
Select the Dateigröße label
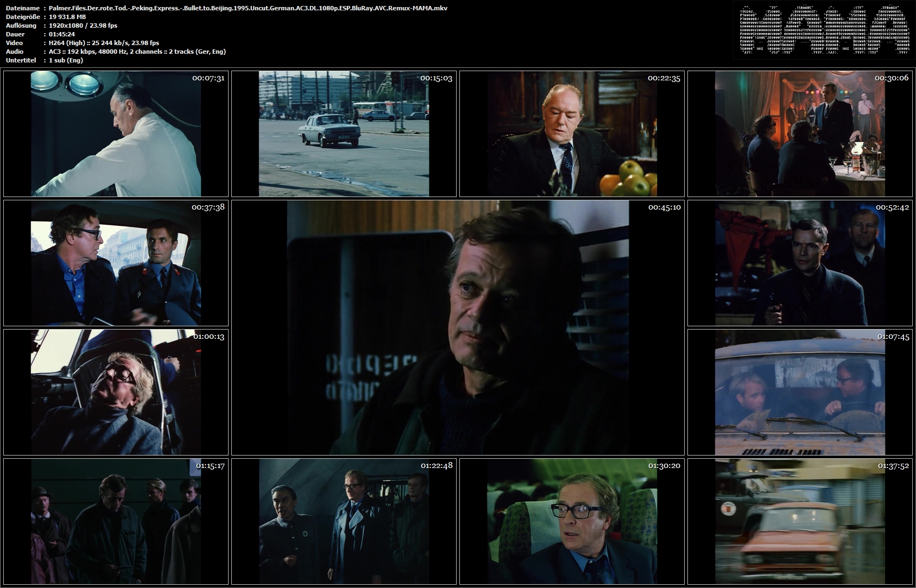[x=23, y=17]
